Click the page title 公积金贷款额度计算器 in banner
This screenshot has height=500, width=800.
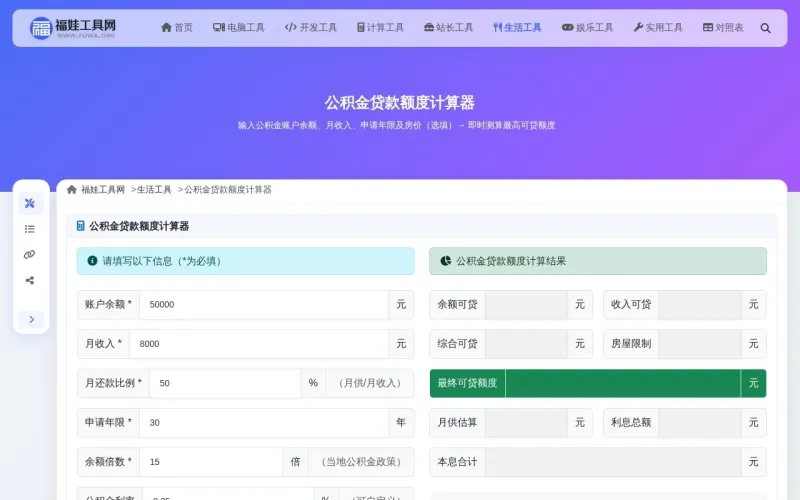[400, 103]
